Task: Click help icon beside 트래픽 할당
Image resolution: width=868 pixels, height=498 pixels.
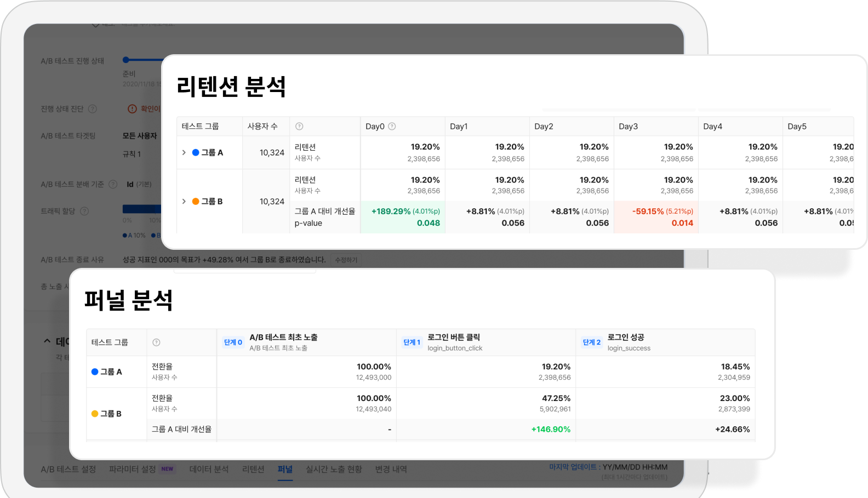Action: pos(84,211)
